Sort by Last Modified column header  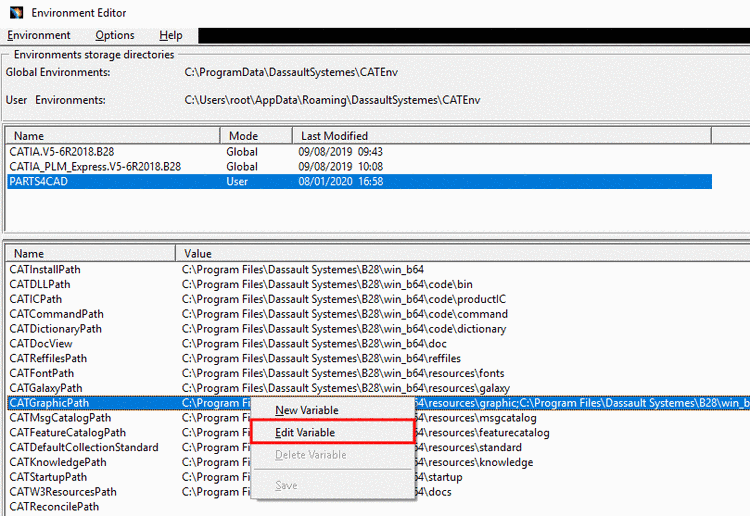[335, 136]
